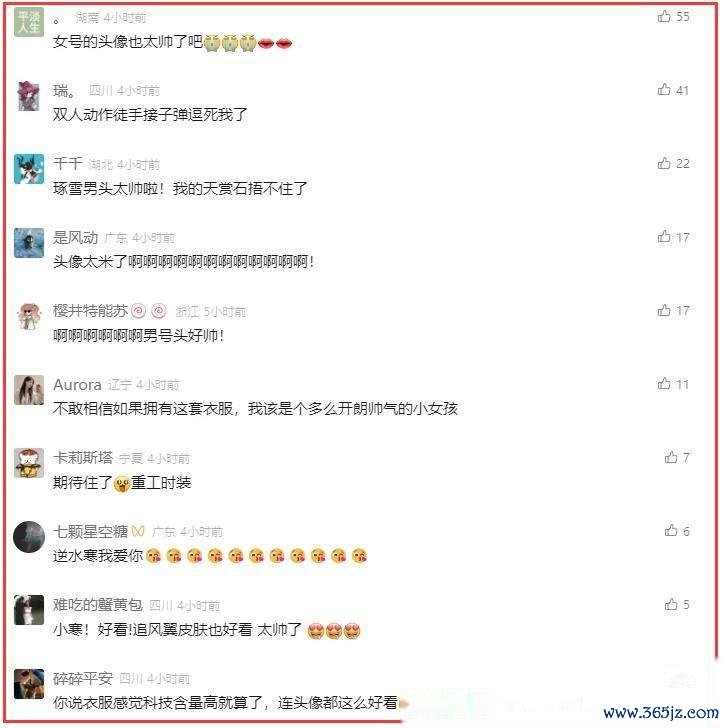
Task: Open username 难吃的蟹黄包
Action: pos(97,605)
